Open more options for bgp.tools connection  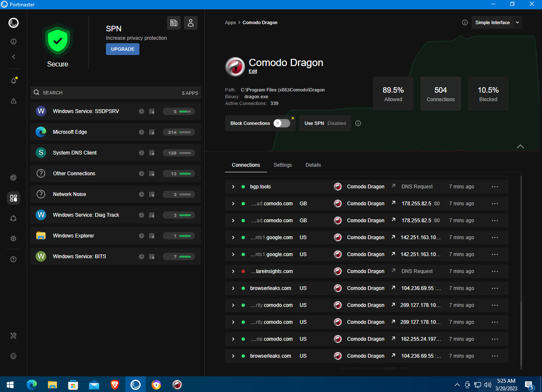495,187
